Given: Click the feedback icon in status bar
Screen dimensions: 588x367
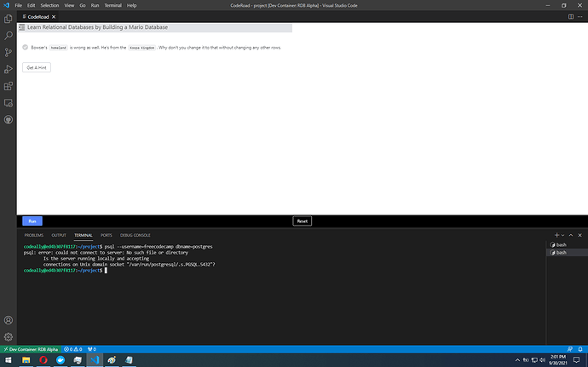Looking at the screenshot, I should [x=570, y=349].
